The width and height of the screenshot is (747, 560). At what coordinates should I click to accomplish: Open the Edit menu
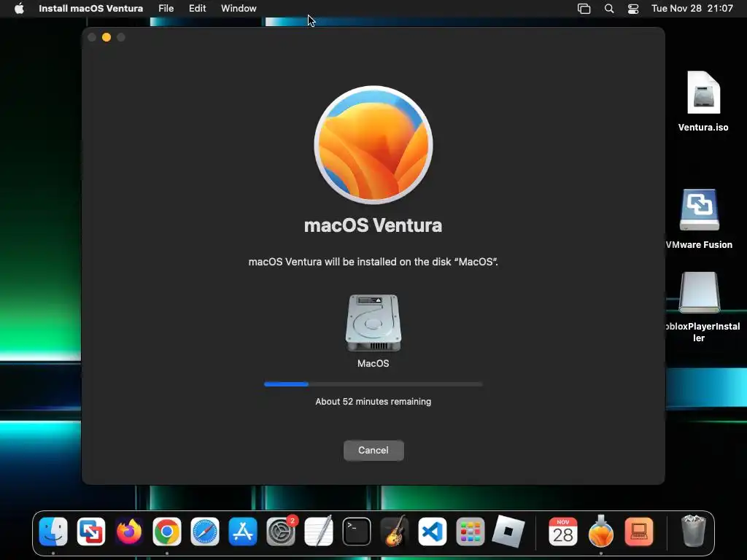click(x=197, y=8)
